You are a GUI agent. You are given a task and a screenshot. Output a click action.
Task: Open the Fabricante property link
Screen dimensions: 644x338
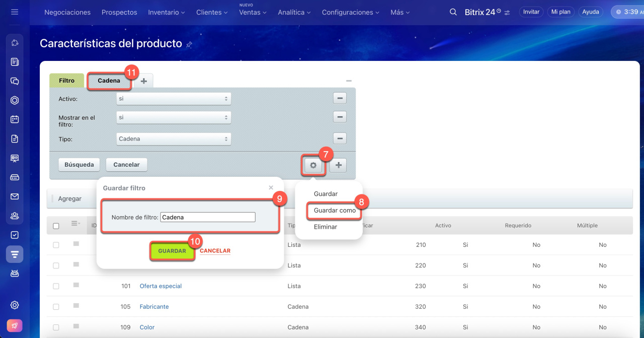pyautogui.click(x=154, y=307)
